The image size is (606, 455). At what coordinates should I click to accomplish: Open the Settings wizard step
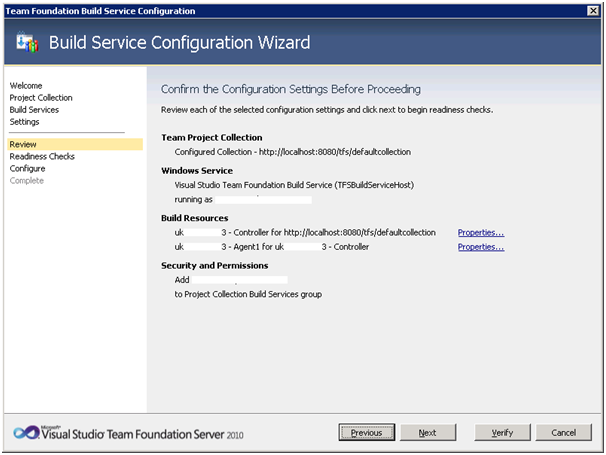coord(24,122)
